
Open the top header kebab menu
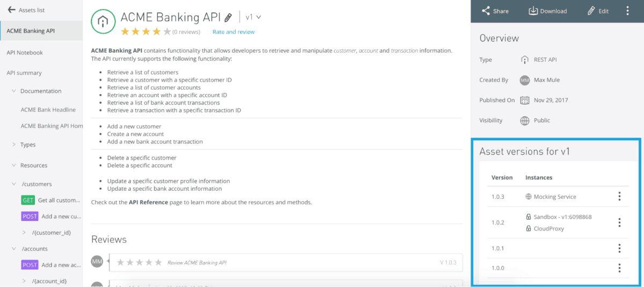(x=628, y=11)
